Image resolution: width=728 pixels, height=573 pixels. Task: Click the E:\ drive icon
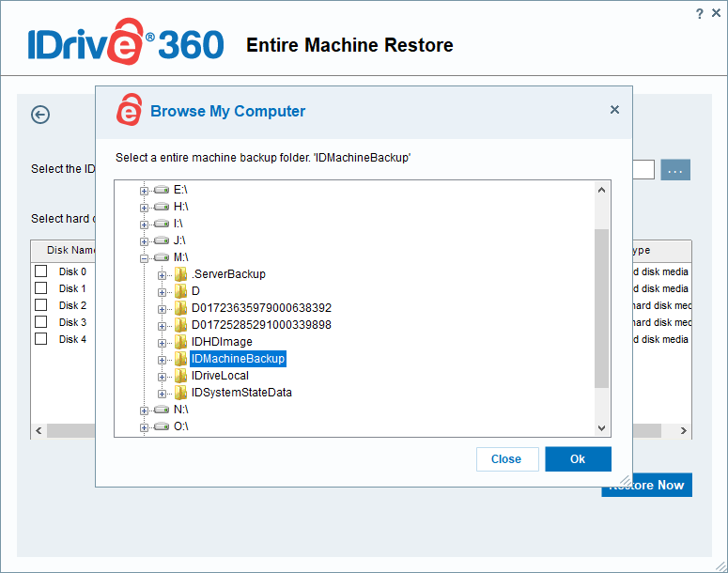(163, 190)
